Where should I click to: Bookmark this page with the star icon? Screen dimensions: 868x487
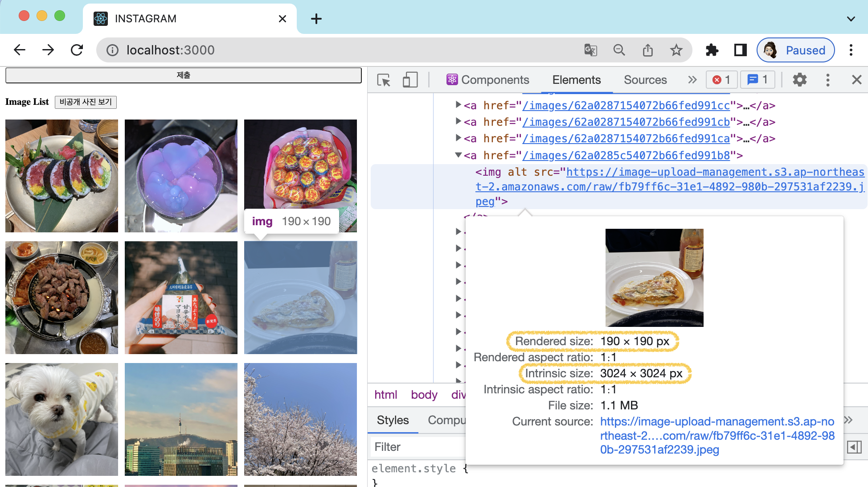[676, 50]
